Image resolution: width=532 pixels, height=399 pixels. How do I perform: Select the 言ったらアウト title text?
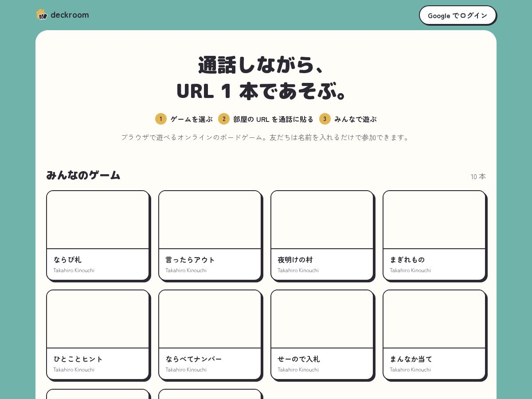[x=190, y=260]
